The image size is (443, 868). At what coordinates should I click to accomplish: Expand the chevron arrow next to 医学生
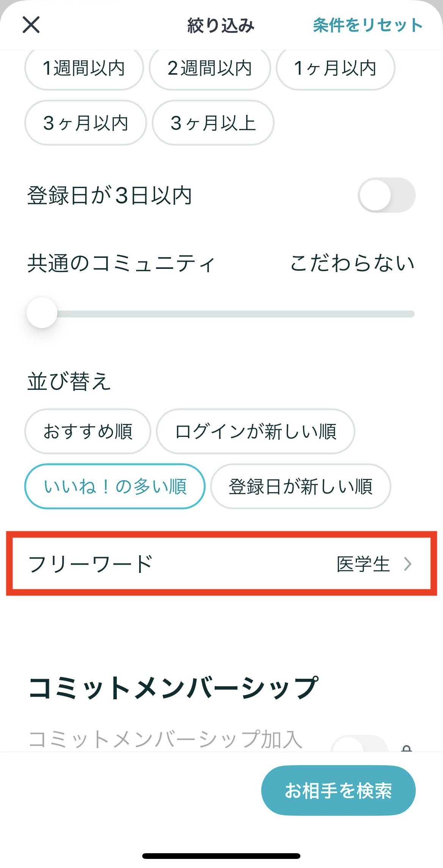point(408,564)
